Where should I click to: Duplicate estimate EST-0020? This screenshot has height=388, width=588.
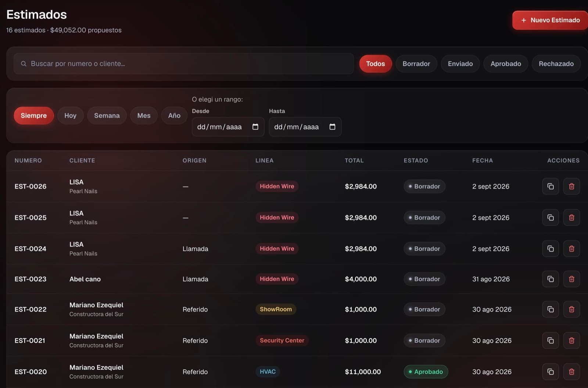point(551,372)
